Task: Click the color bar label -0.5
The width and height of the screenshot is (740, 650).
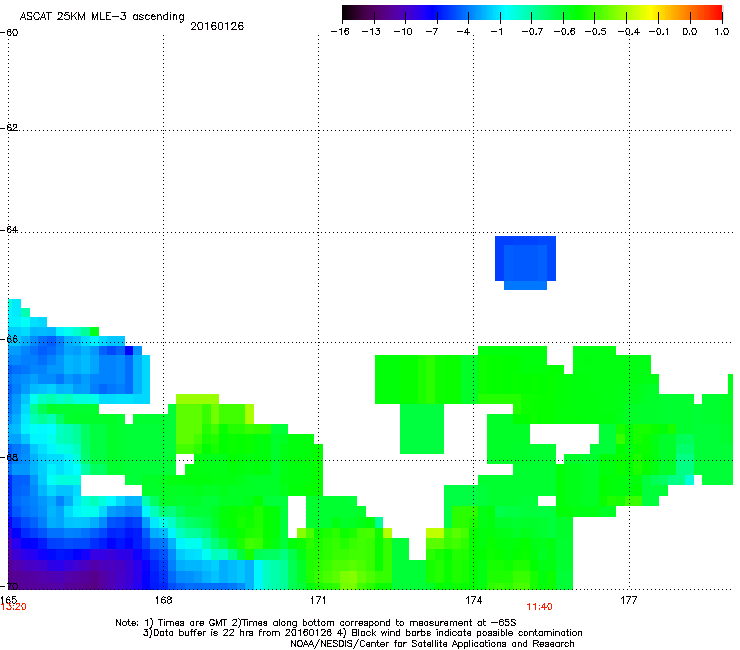Action: [x=595, y=32]
